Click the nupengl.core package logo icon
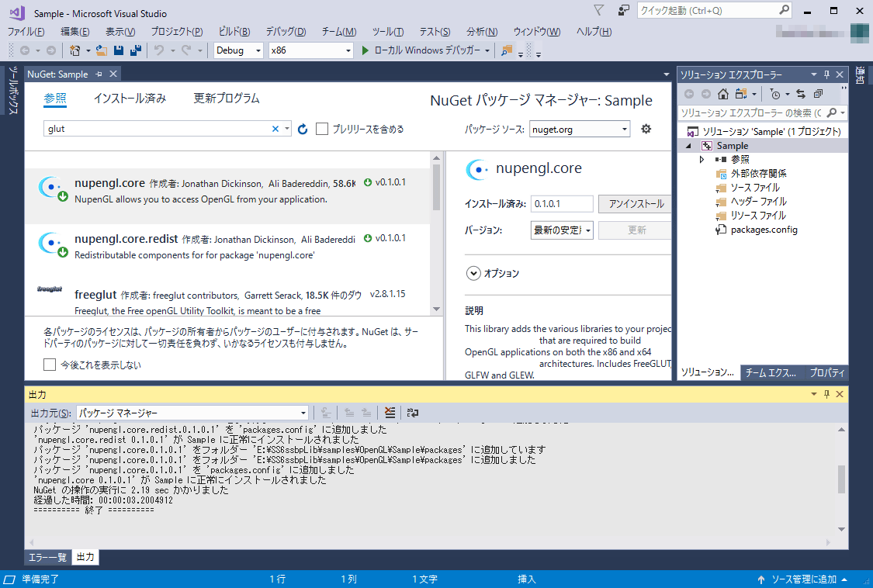This screenshot has height=588, width=873. point(53,189)
